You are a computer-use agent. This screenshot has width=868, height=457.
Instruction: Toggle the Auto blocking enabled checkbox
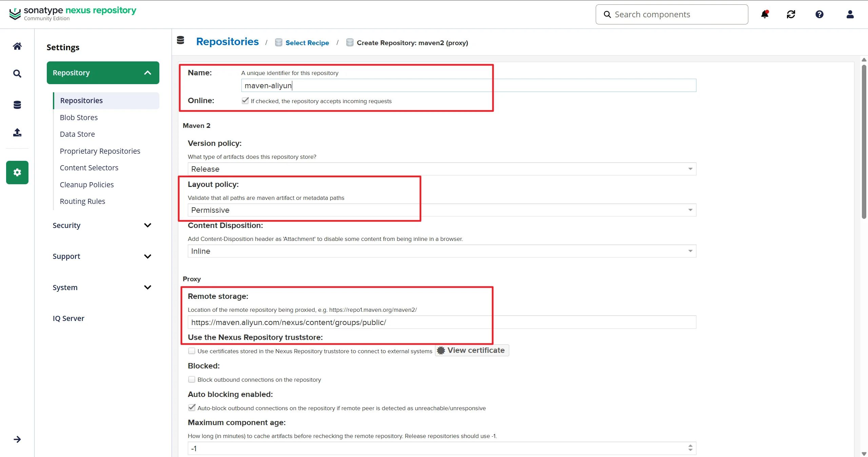pyautogui.click(x=192, y=407)
